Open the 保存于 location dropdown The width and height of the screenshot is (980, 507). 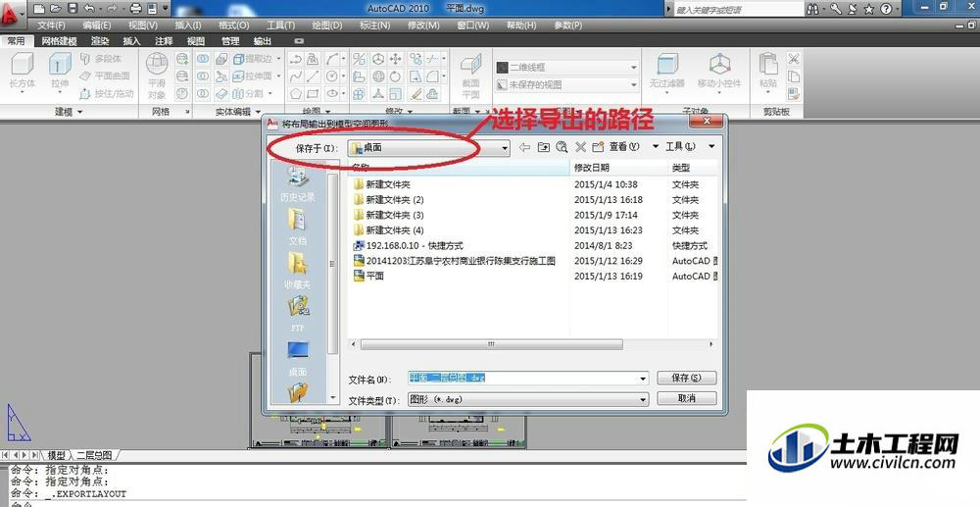point(505,147)
